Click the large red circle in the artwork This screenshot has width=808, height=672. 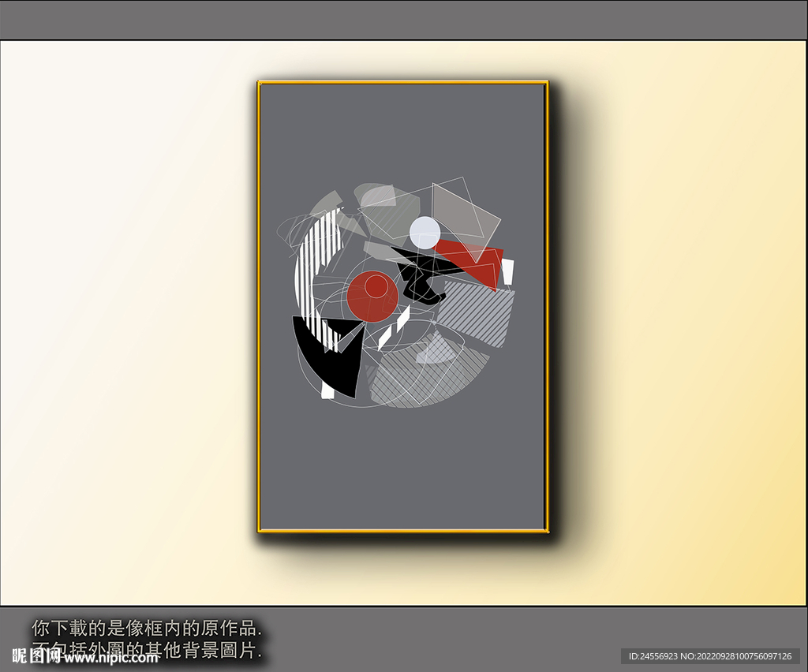click(x=371, y=297)
